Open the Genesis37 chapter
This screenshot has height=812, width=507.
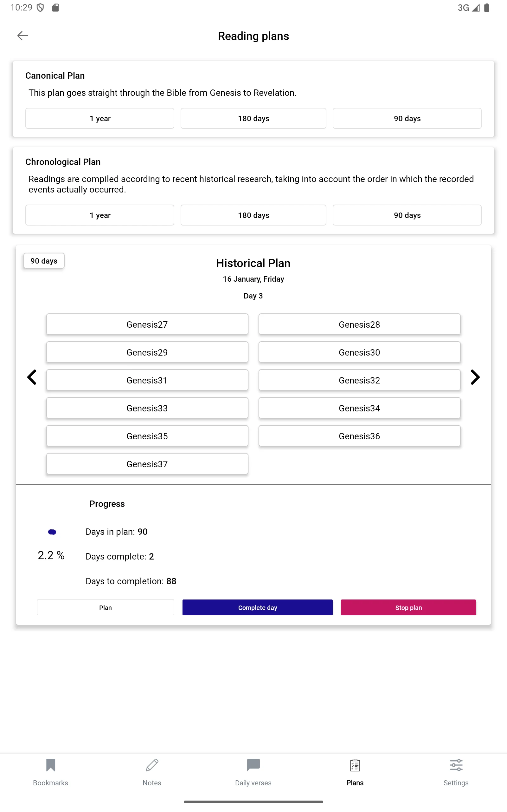click(147, 464)
